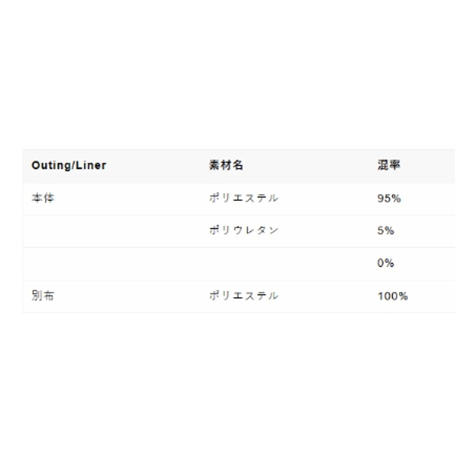Select ポリエステル in the 本体 row
The height and width of the screenshot is (476, 476).
click(x=244, y=198)
